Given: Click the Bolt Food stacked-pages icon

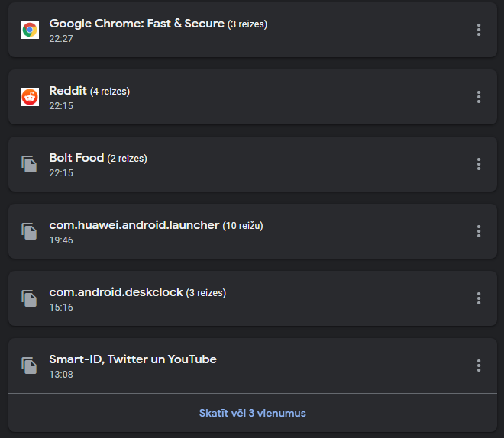Looking at the screenshot, I should (30, 164).
